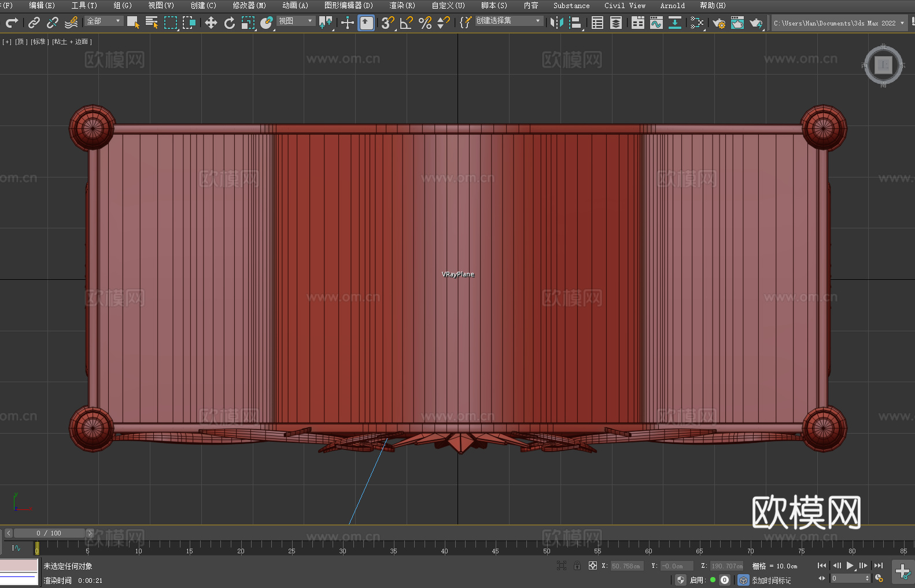Open the Arnold menu
Screen dimensions: 915x588
[x=672, y=5]
